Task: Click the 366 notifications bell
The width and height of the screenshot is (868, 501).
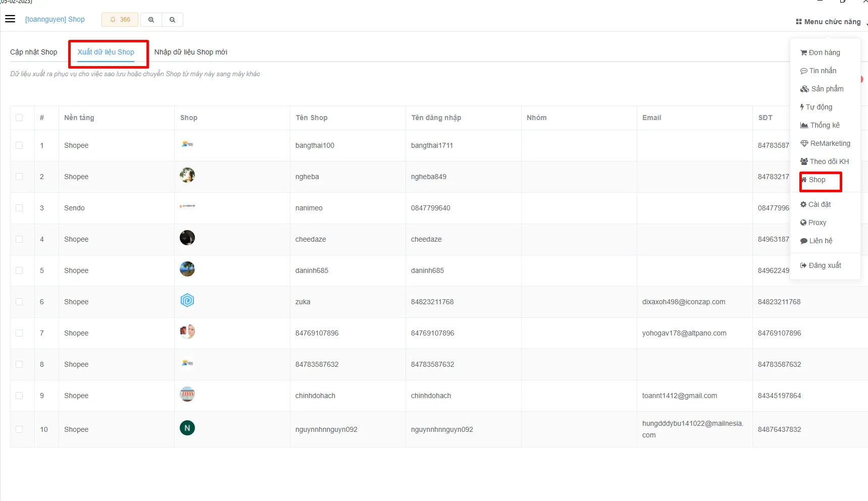Action: coord(120,20)
